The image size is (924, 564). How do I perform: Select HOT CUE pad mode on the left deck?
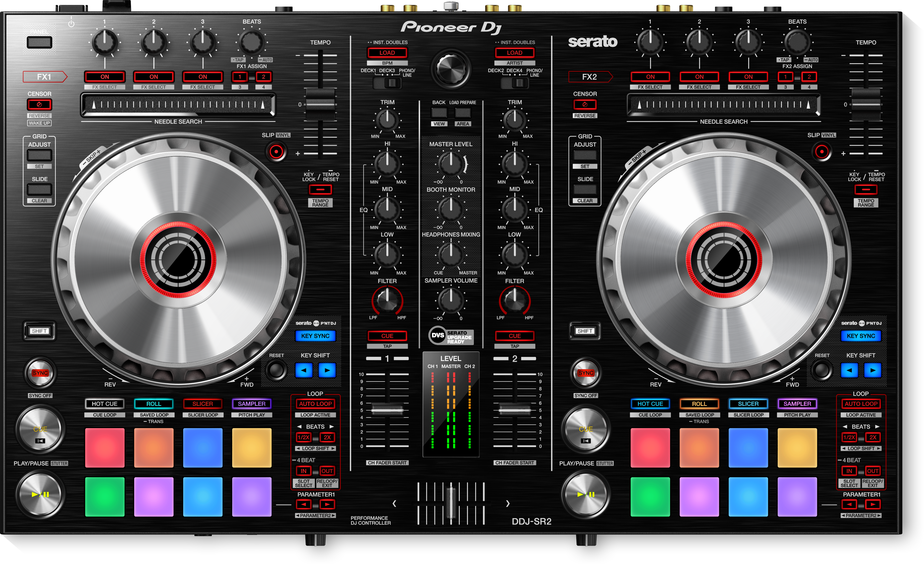click(105, 404)
